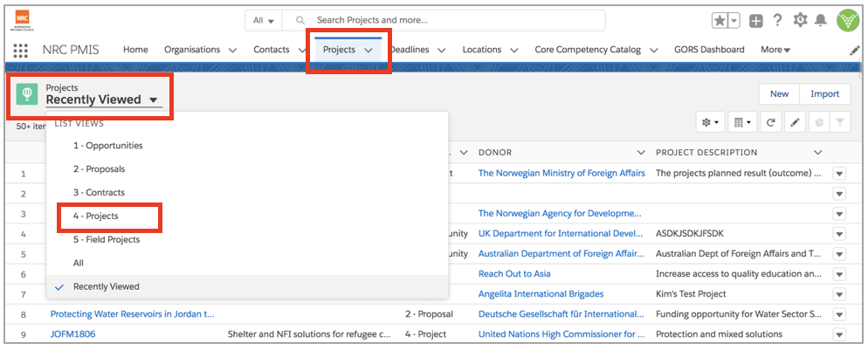
Task: Open user profile avatar
Action: [x=848, y=20]
